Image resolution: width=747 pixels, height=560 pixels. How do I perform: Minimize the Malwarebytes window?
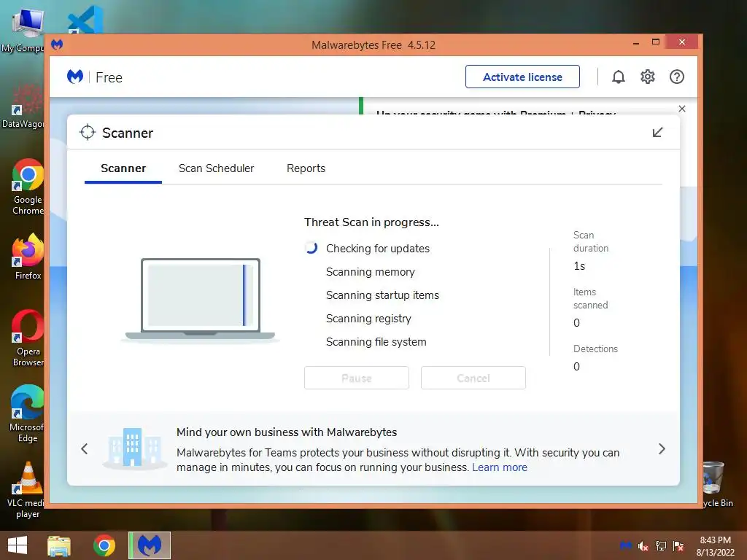635,43
